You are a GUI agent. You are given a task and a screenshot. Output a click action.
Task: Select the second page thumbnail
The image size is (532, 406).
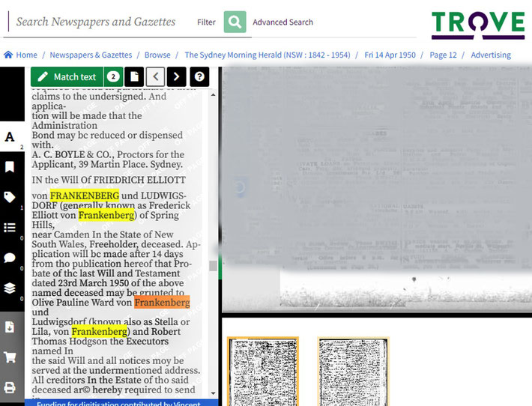click(353, 372)
